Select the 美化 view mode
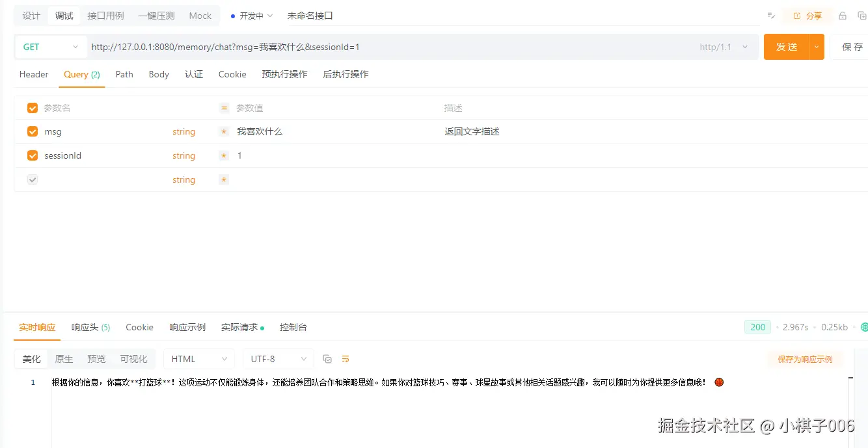Screen dimensions: 868x448 point(31,359)
